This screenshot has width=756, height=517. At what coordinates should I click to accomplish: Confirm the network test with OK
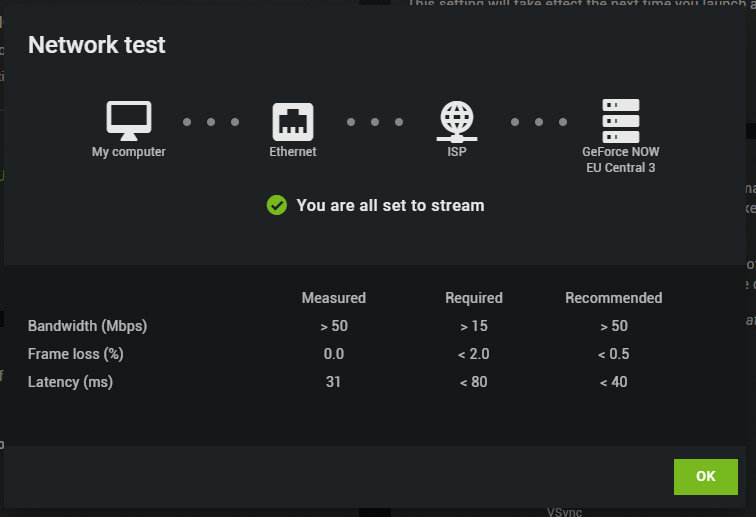click(x=705, y=476)
